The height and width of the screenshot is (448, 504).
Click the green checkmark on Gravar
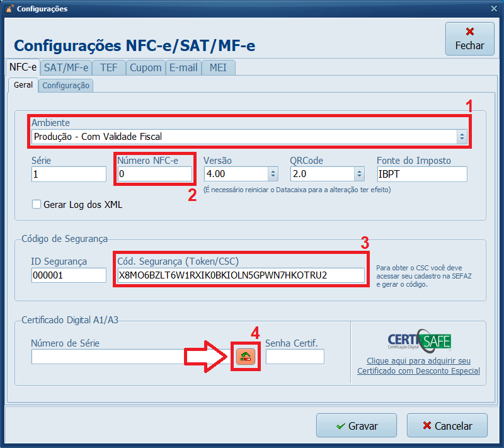[341, 425]
